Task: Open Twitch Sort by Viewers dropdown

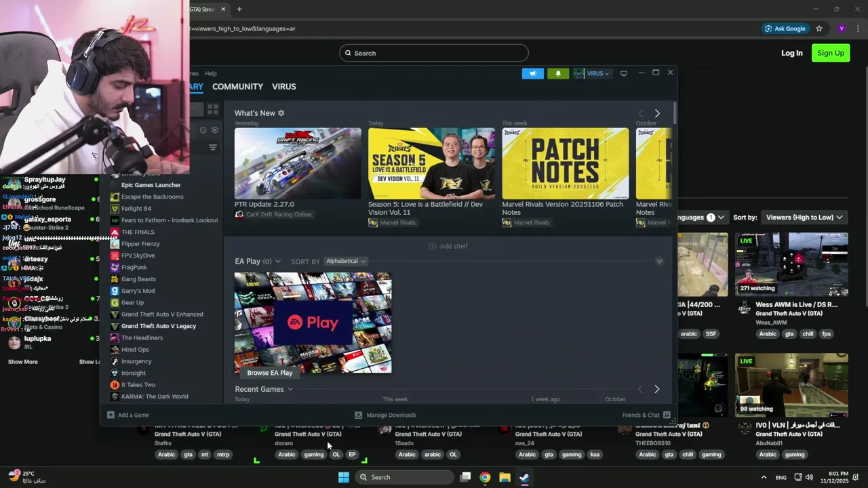Action: pos(804,218)
